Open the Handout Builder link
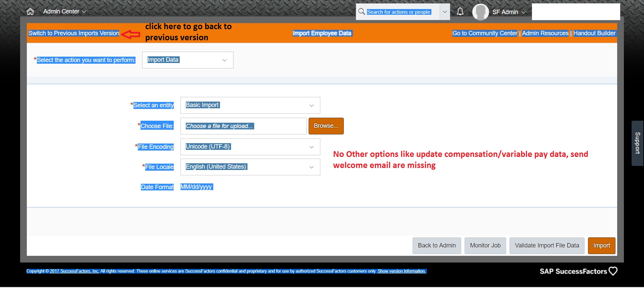 594,33
